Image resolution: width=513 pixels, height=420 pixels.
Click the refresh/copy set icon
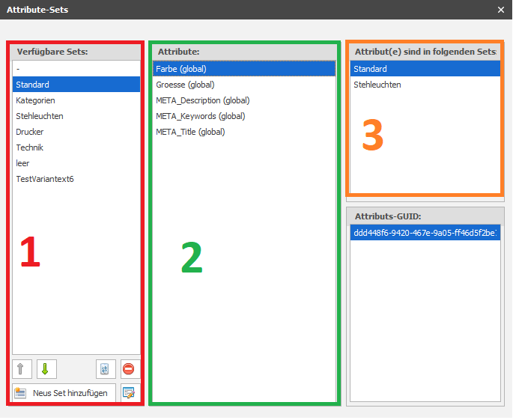tap(106, 370)
